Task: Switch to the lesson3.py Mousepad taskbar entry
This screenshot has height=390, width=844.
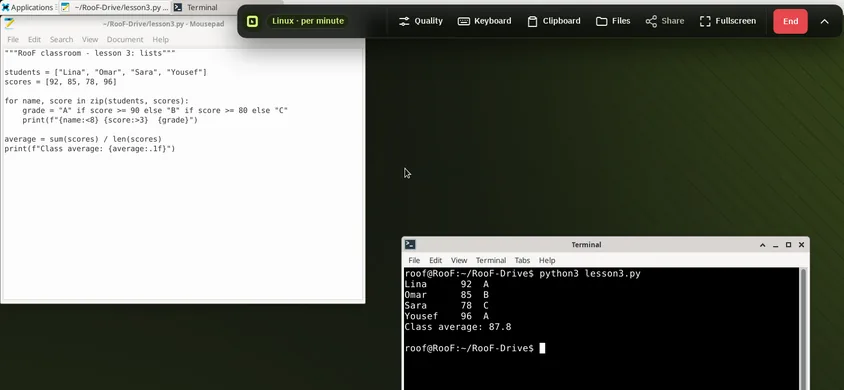Action: point(115,8)
